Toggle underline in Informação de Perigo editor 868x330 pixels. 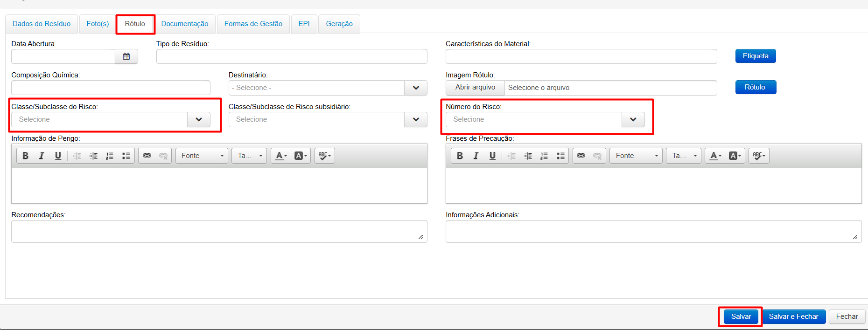click(58, 156)
